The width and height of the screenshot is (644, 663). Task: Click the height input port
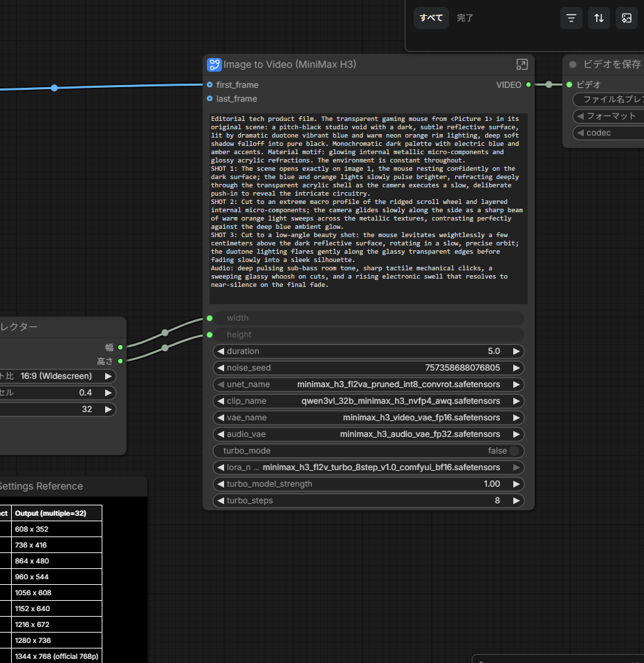(210, 335)
